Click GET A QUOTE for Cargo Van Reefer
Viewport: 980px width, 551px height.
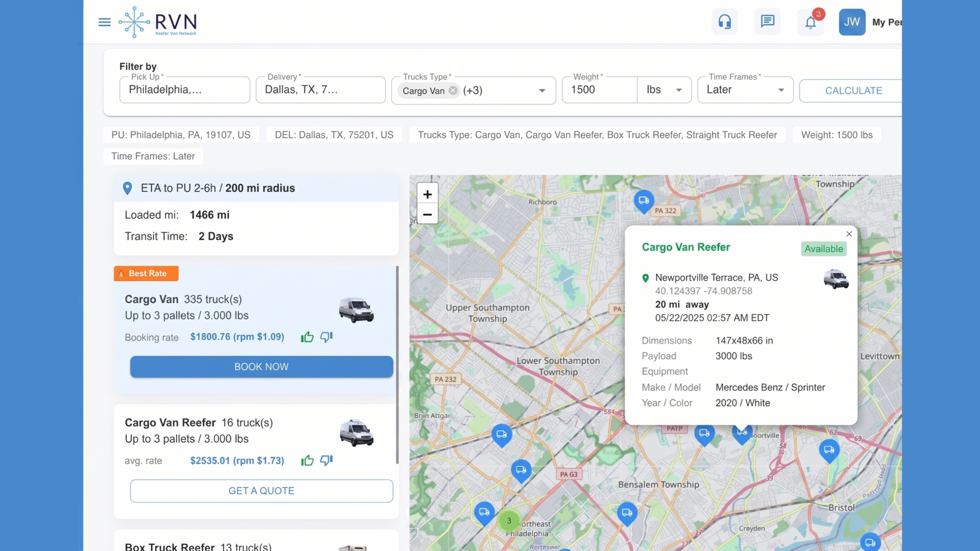coord(261,491)
